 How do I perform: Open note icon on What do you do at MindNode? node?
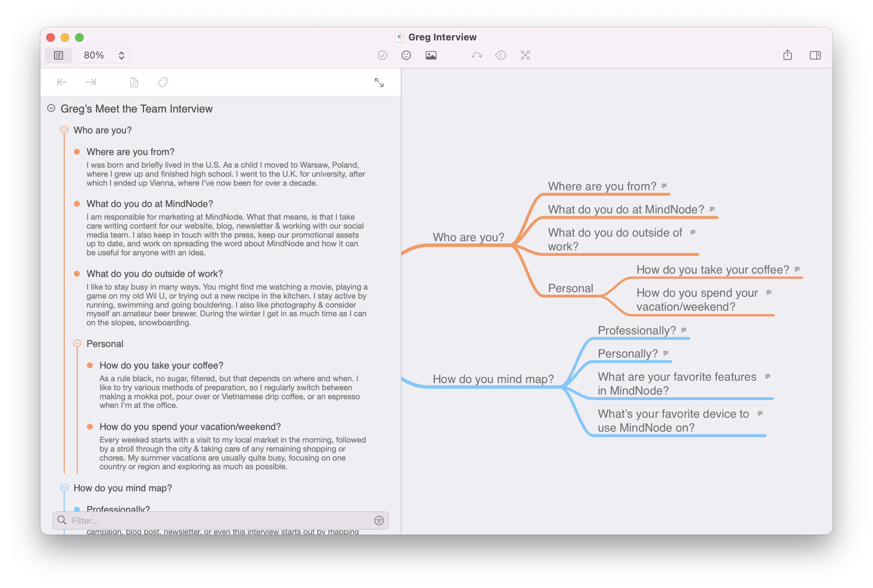pos(712,209)
